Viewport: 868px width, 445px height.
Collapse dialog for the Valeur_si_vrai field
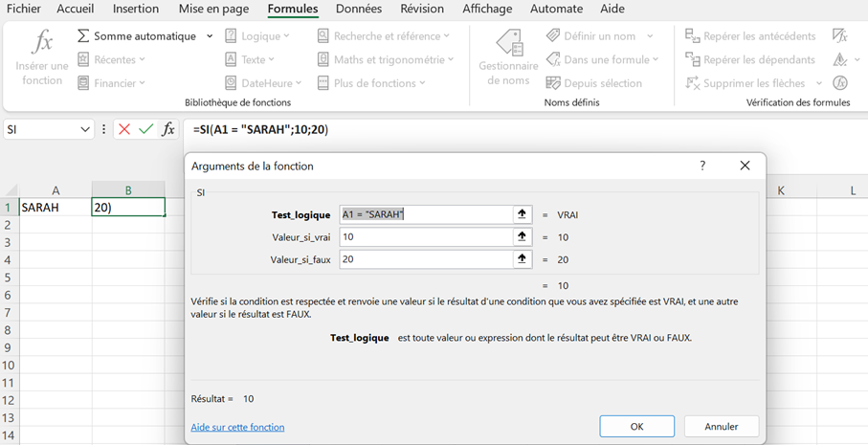(x=522, y=237)
